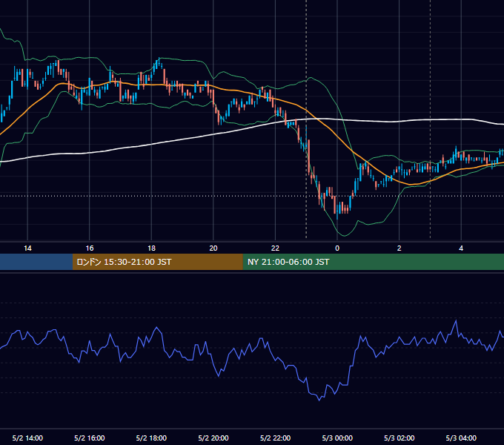Screen dimensions: 504x445
Task: Click the indicator axis label 5/2 14:00
Action: tap(27, 438)
